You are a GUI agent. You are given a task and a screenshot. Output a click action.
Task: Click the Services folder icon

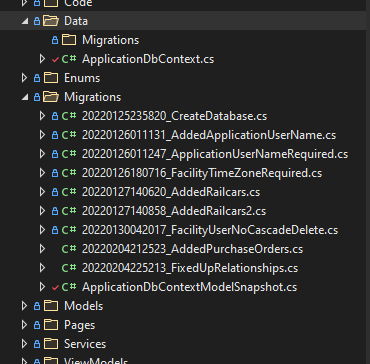[51, 344]
